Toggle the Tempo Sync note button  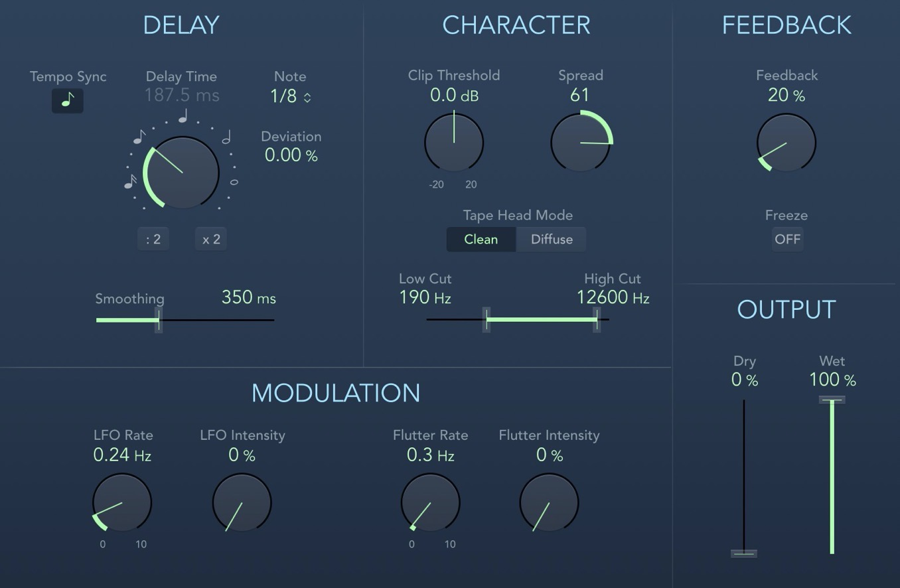(68, 100)
